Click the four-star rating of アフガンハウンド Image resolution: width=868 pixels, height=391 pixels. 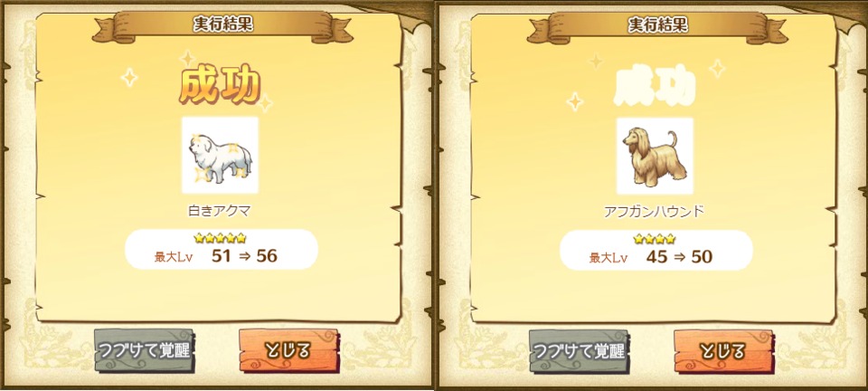pos(655,239)
